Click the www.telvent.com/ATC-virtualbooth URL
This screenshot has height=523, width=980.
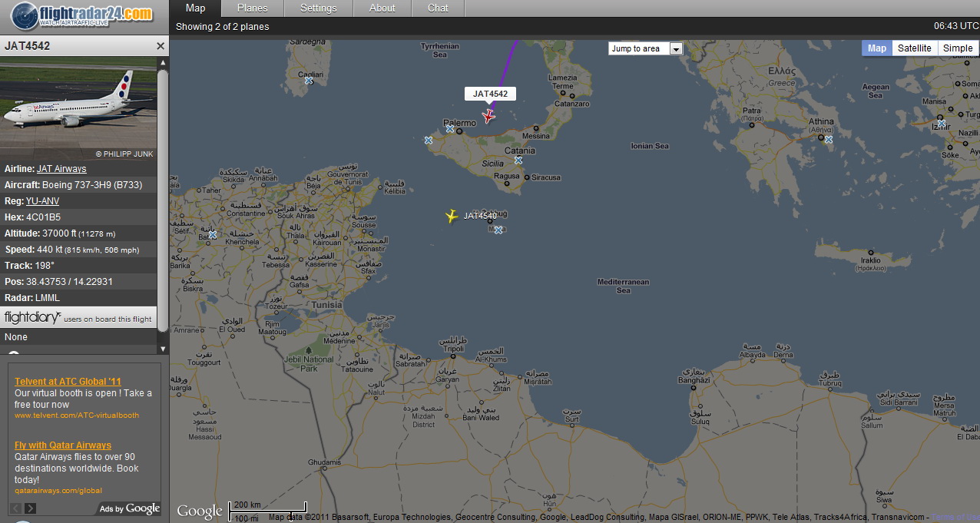pos(77,415)
